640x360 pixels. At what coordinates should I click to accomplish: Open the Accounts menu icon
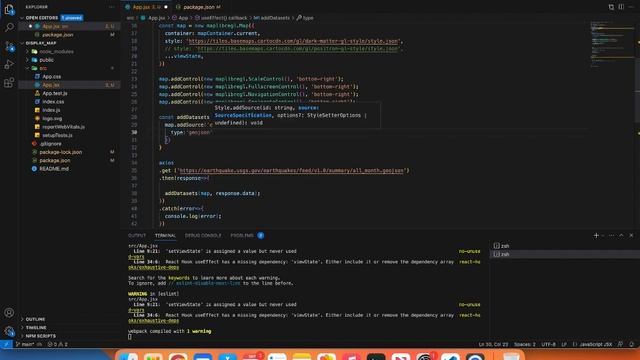[9, 313]
